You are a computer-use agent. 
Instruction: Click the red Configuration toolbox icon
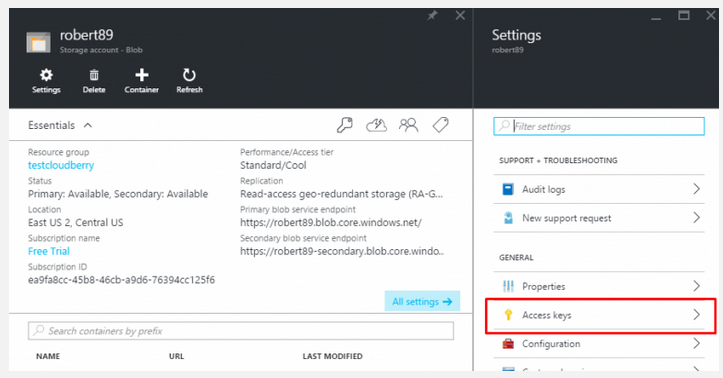click(x=508, y=343)
